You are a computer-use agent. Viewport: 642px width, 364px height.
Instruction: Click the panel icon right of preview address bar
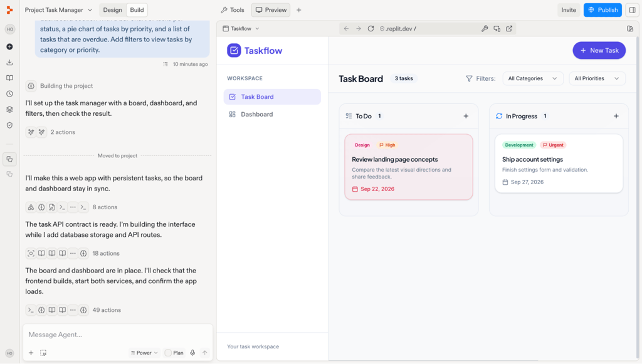[x=630, y=29]
